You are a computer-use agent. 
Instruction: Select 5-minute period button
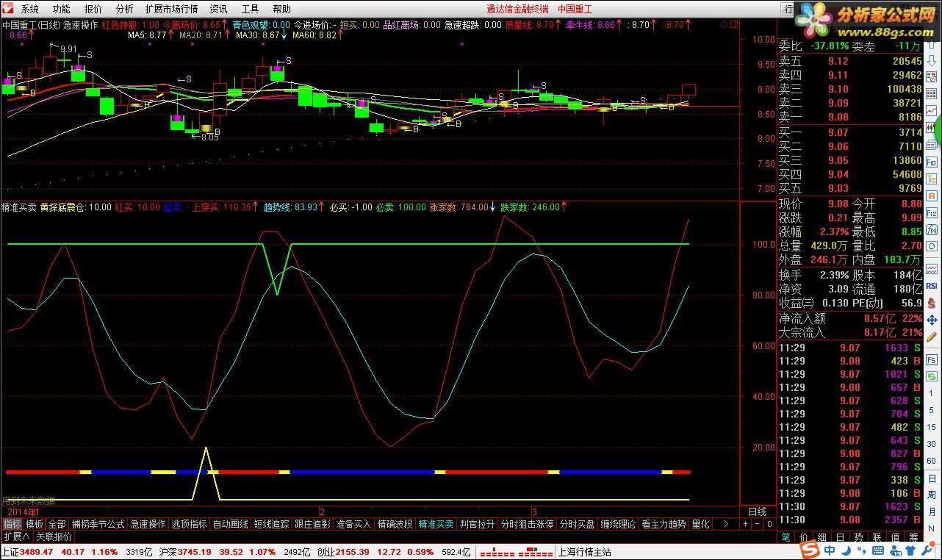point(932,410)
